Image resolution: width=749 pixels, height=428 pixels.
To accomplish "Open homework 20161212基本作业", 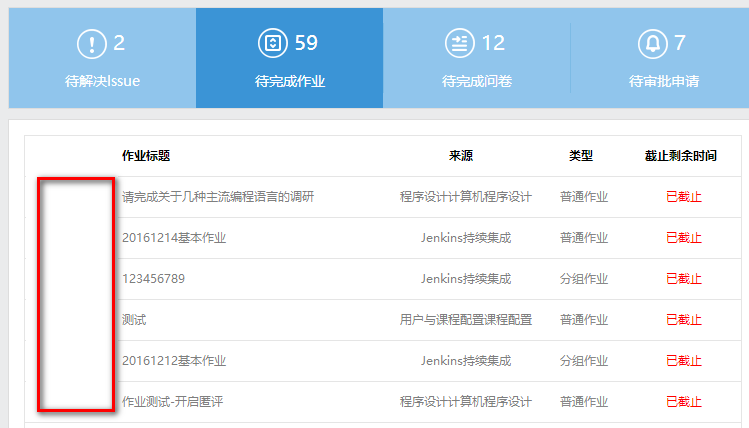I will (x=174, y=361).
